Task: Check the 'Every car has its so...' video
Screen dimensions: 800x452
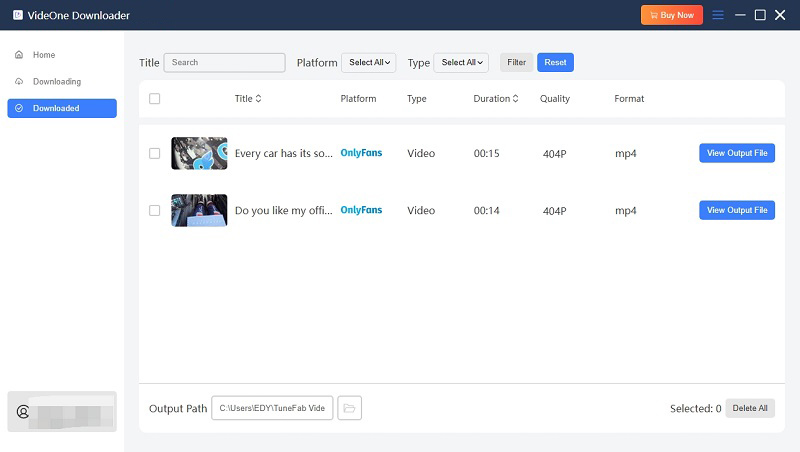Action: tap(154, 154)
